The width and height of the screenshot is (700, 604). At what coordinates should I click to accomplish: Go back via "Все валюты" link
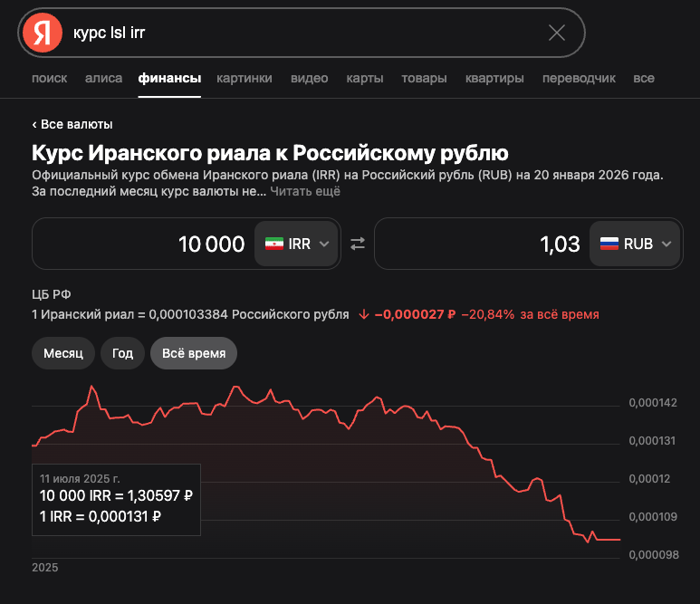pos(72,124)
